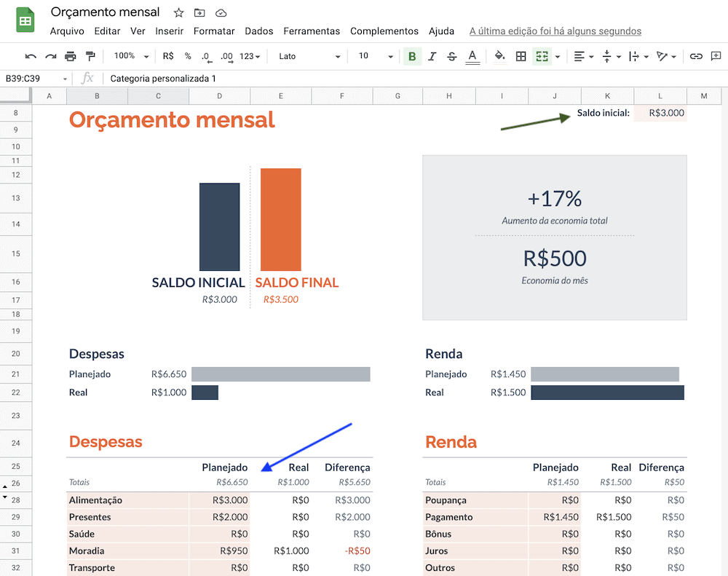Open more number formats 123 dropdown

click(x=250, y=56)
